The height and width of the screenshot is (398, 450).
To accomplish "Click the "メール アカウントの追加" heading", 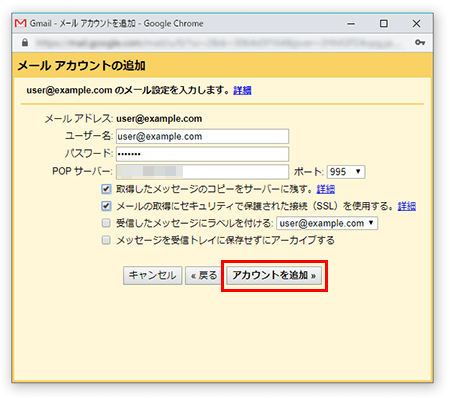I will pyautogui.click(x=81, y=65).
